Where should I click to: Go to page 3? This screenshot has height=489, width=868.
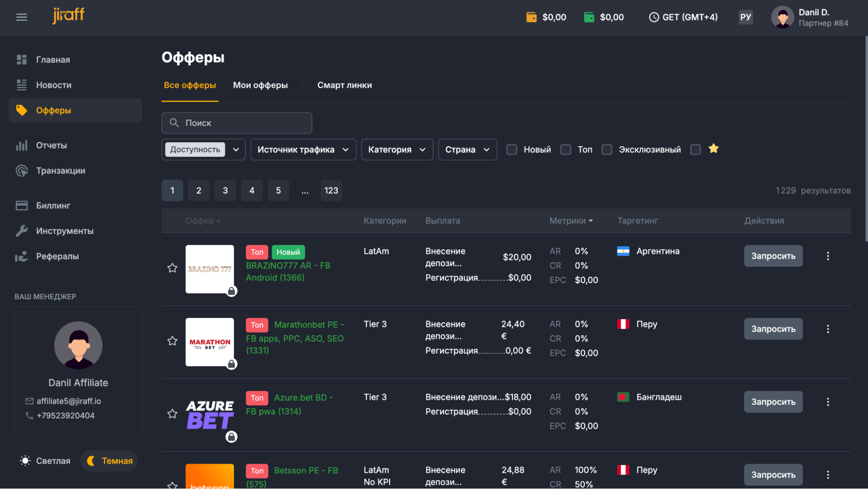point(225,191)
